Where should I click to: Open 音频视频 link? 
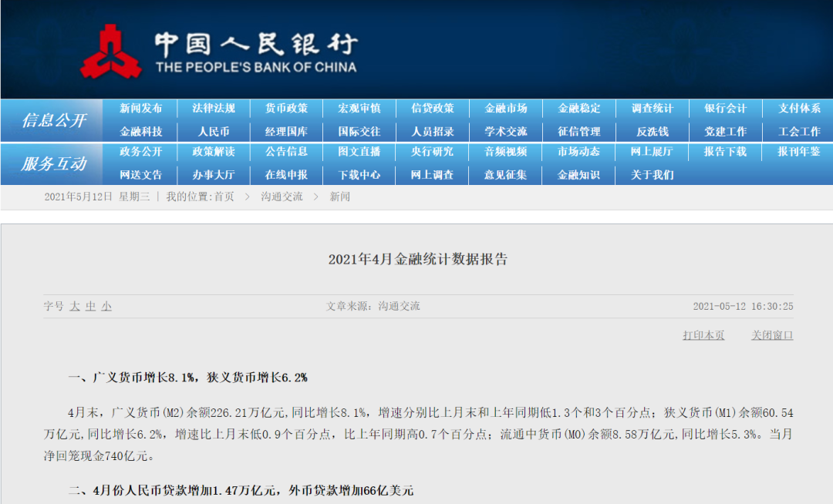(x=506, y=152)
